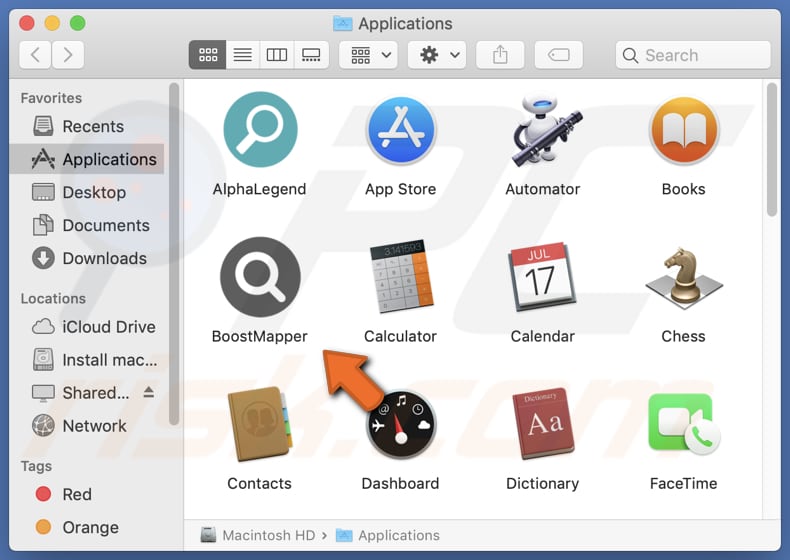Viewport: 790px width, 560px height.
Task: Open the App Store icon
Action: point(401,131)
